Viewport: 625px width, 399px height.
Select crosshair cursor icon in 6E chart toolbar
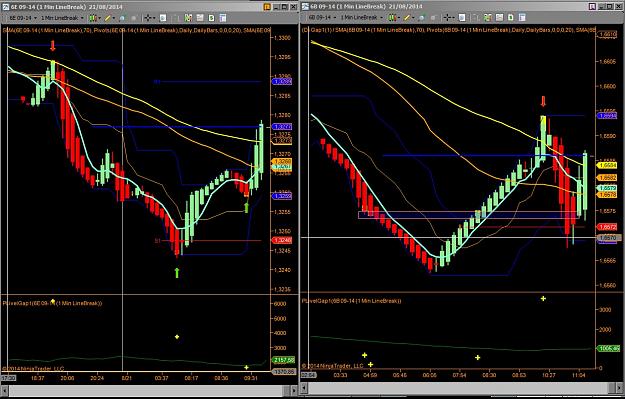[x=148, y=18]
